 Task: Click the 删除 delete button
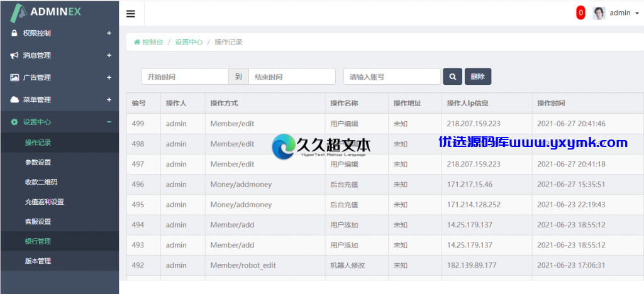coord(478,77)
